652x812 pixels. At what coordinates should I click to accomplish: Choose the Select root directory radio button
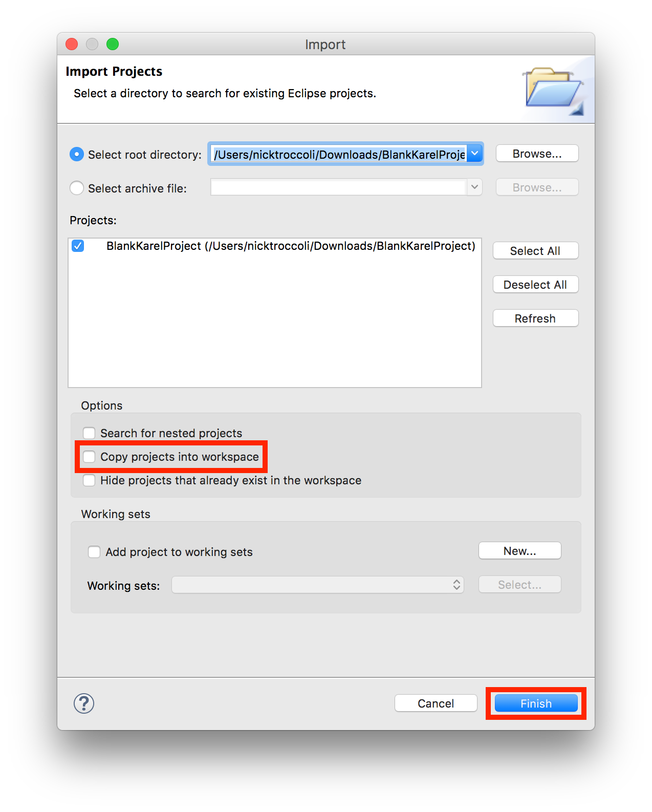pos(77,154)
